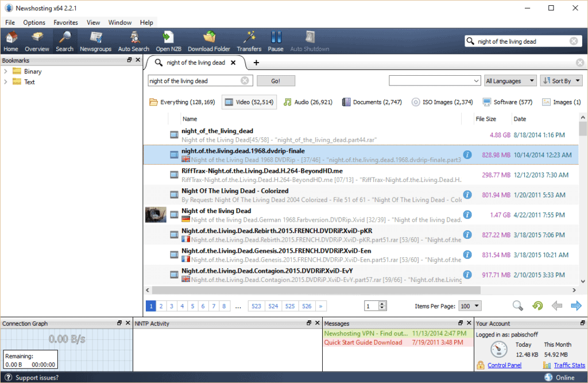Open the Window menu
The image size is (588, 383).
click(120, 22)
